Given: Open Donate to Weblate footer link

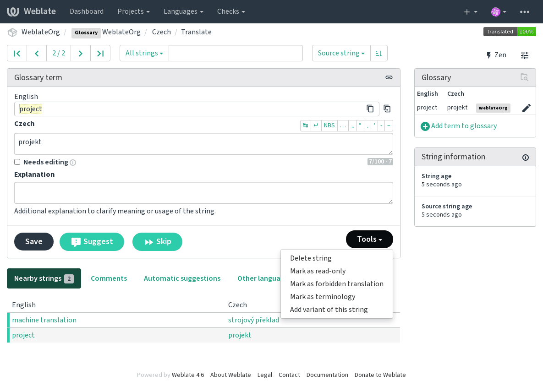Looking at the screenshot, I should (380, 375).
